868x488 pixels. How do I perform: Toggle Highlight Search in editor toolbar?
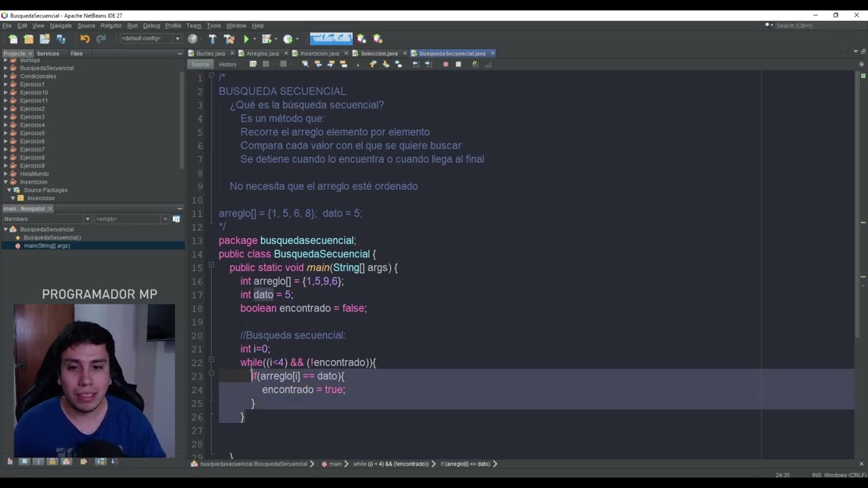(x=344, y=64)
